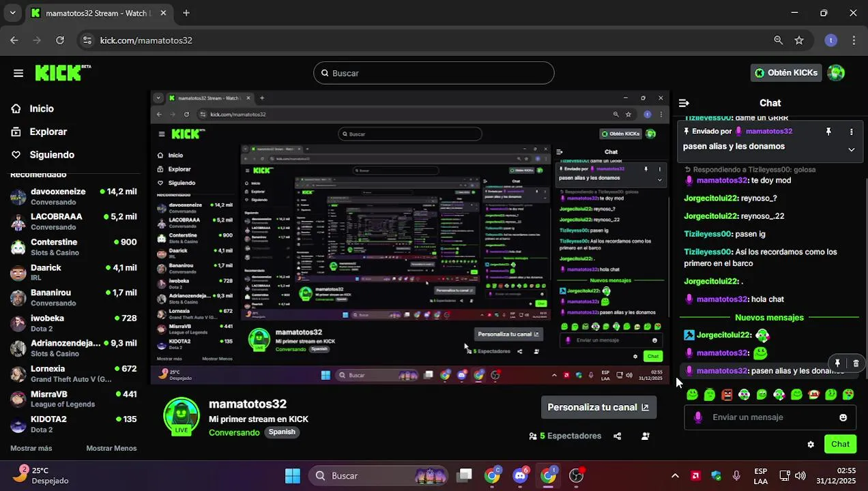Image resolution: width=868 pixels, height=491 pixels.
Task: Send message with green Chat button
Action: [840, 444]
